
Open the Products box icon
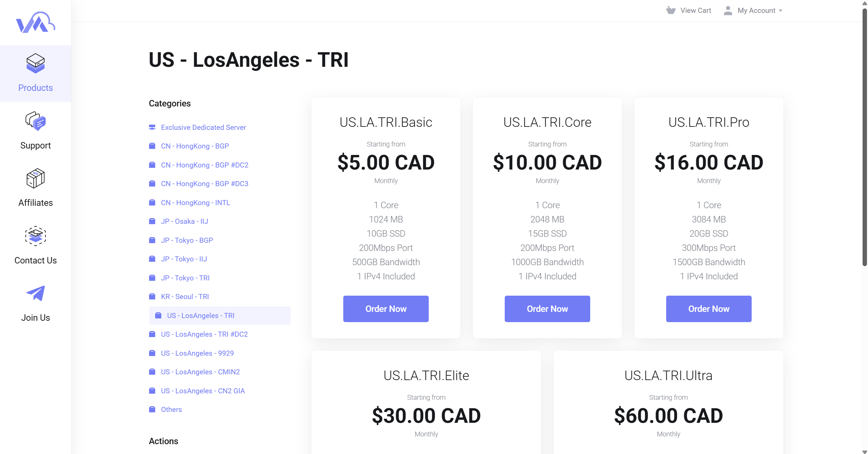click(35, 63)
